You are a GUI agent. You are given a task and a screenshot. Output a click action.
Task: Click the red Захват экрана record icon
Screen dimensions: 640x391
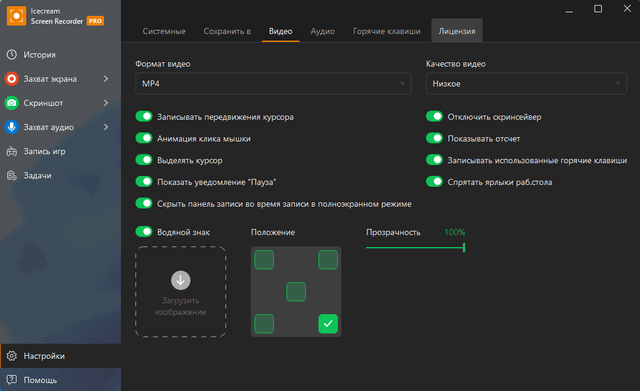(x=12, y=78)
